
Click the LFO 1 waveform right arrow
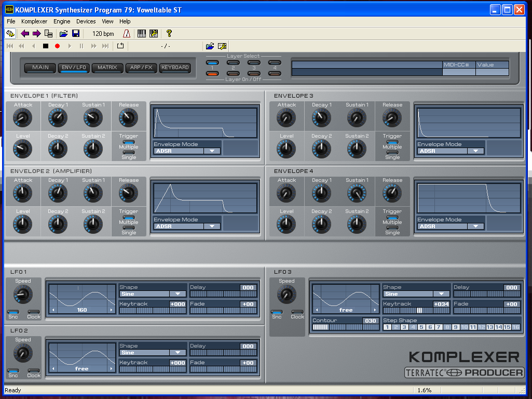[111, 310]
